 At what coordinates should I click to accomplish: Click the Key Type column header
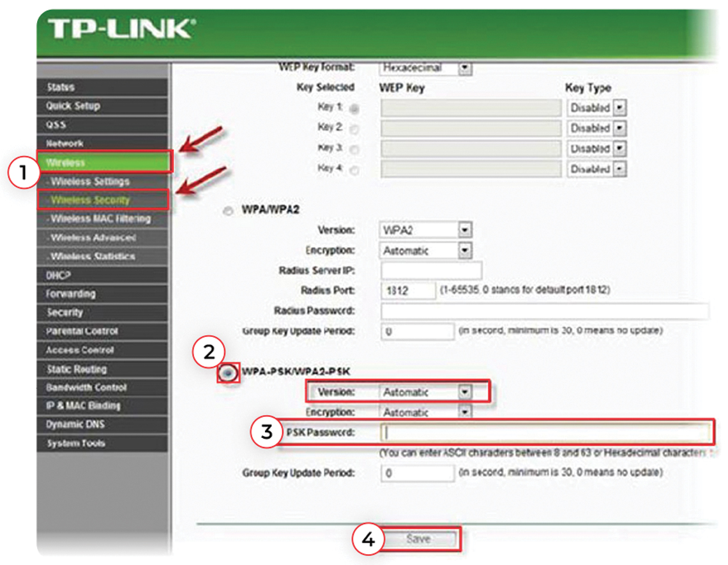pyautogui.click(x=588, y=87)
